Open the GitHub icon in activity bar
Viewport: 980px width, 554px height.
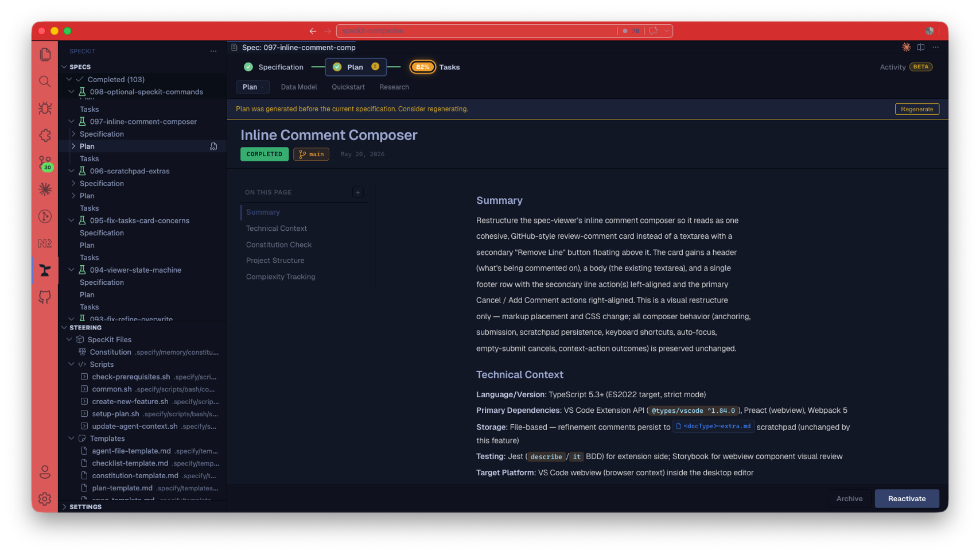coord(45,297)
